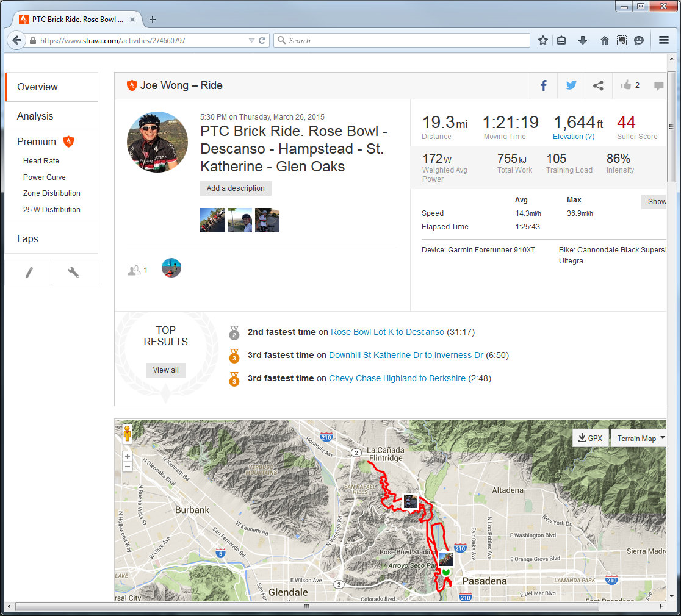Download the GPX file
This screenshot has width=681, height=616.
(x=590, y=438)
